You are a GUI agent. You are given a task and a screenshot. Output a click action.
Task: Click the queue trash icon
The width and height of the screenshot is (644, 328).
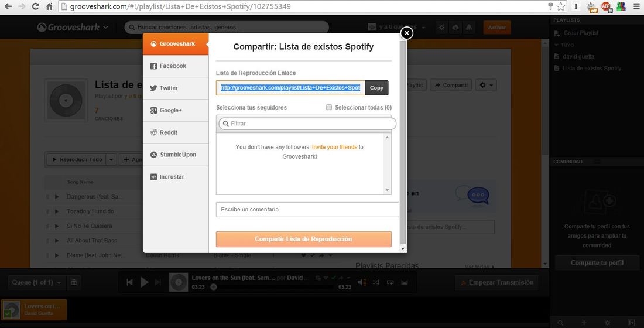pos(74,282)
